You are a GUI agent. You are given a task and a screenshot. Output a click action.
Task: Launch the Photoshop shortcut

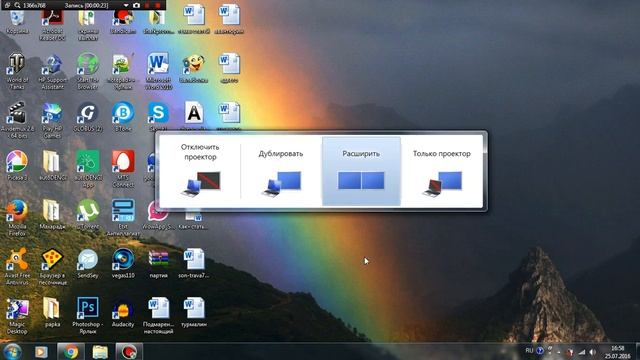click(x=88, y=316)
